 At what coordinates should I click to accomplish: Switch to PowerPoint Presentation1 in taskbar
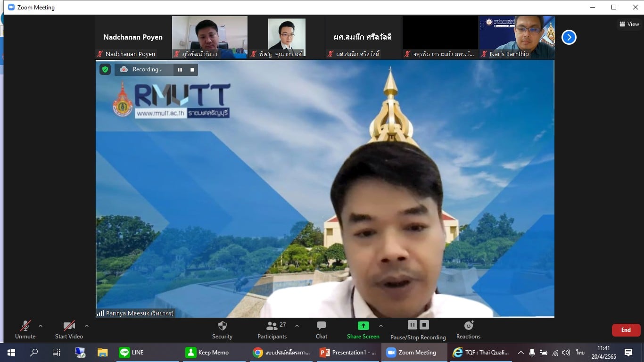348,353
